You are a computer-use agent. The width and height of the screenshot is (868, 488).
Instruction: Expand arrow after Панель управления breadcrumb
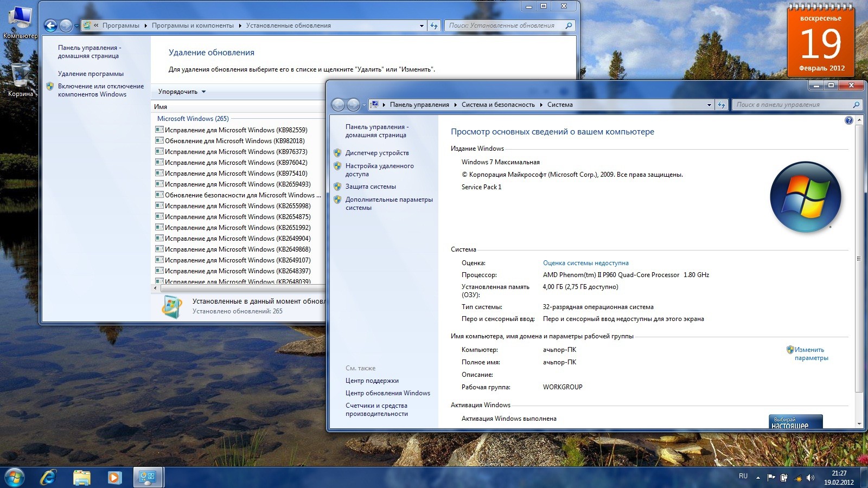coord(455,105)
